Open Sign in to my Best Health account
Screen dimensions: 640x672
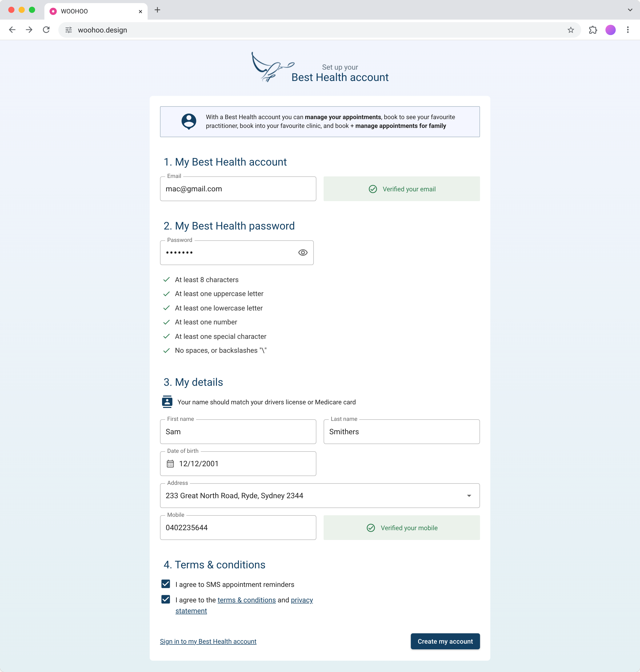pyautogui.click(x=208, y=641)
